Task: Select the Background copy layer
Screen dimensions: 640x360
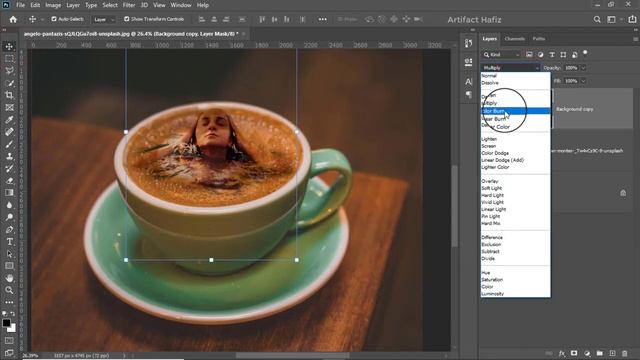Action: [593, 109]
